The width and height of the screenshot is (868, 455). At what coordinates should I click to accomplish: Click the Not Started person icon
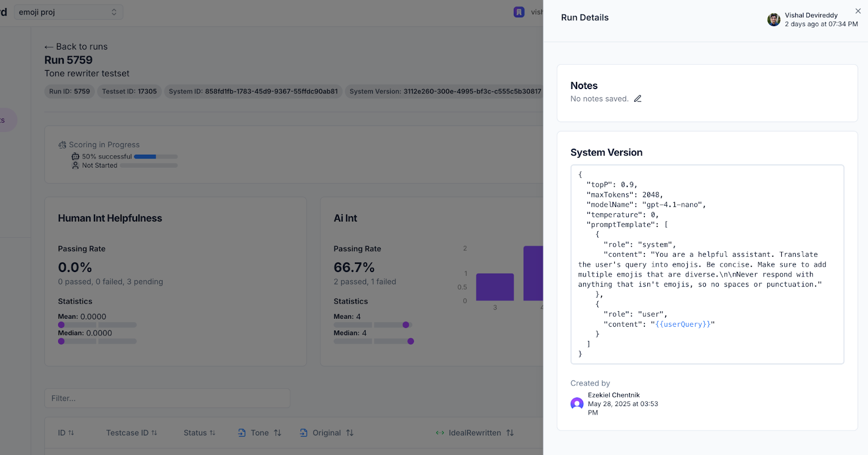point(75,165)
